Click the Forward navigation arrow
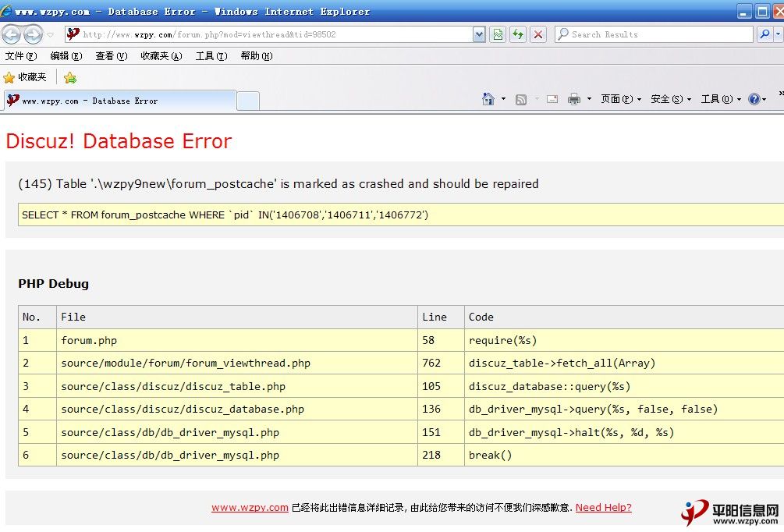The width and height of the screenshot is (784, 532). (x=34, y=34)
